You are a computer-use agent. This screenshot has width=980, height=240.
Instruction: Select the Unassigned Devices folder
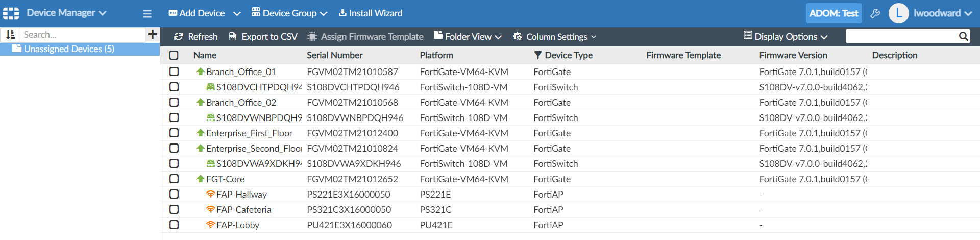68,49
